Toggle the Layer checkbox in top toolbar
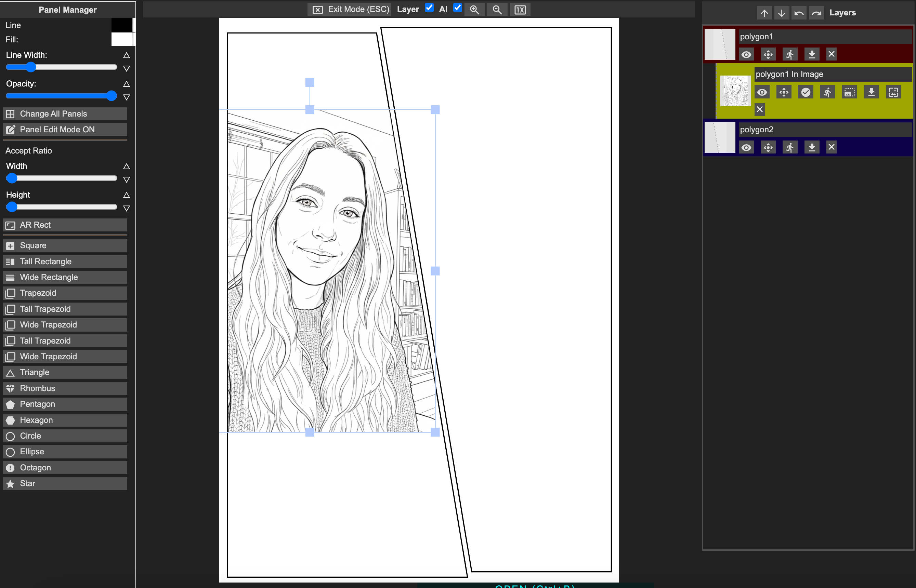 tap(429, 8)
